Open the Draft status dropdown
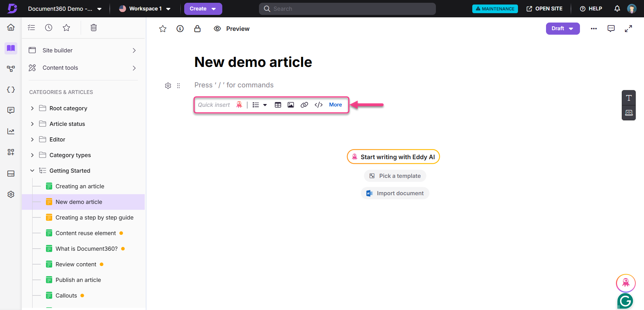 pyautogui.click(x=563, y=28)
